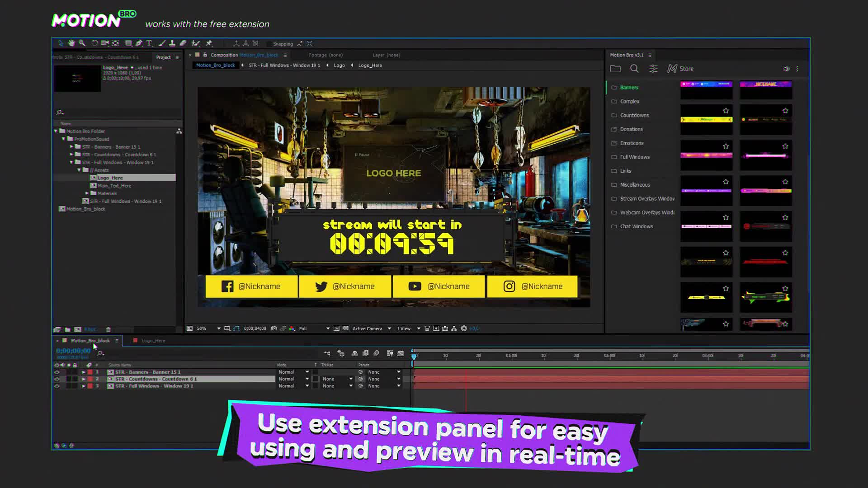The height and width of the screenshot is (488, 868).
Task: Select Main_Text_Here item in Project panel
Action: 114,186
